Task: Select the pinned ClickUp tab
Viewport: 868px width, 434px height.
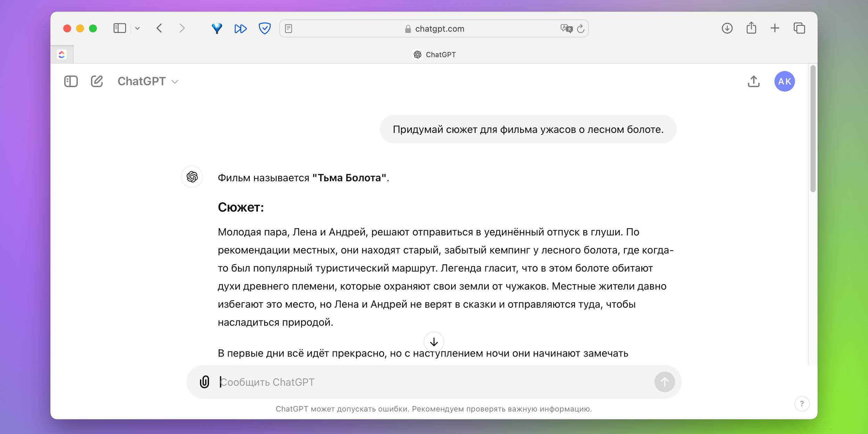Action: (x=62, y=55)
